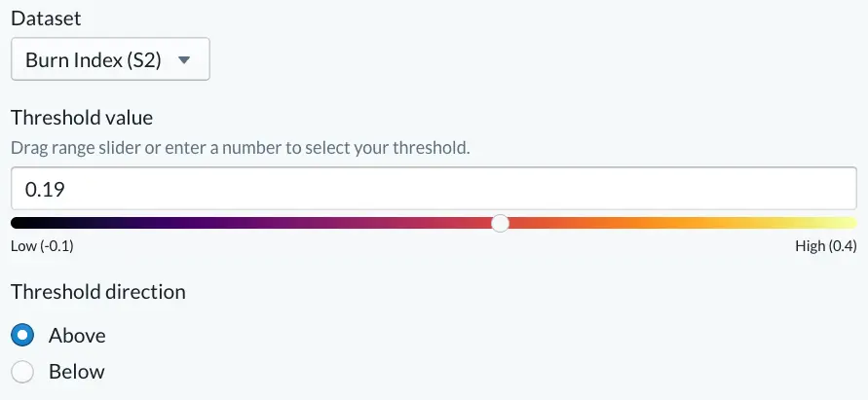
Task: Click the white threshold slider handle
Action: pos(501,223)
